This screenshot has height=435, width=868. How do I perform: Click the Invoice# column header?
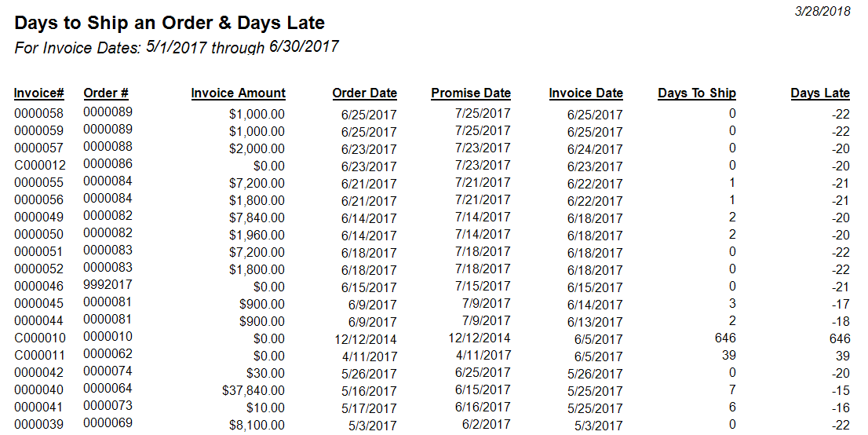click(39, 94)
